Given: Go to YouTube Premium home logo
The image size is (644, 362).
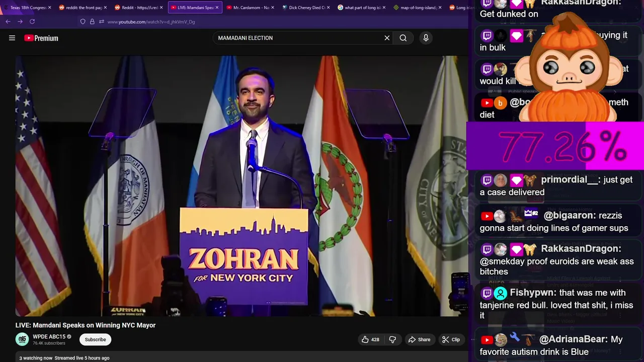Looking at the screenshot, I should coord(41,38).
